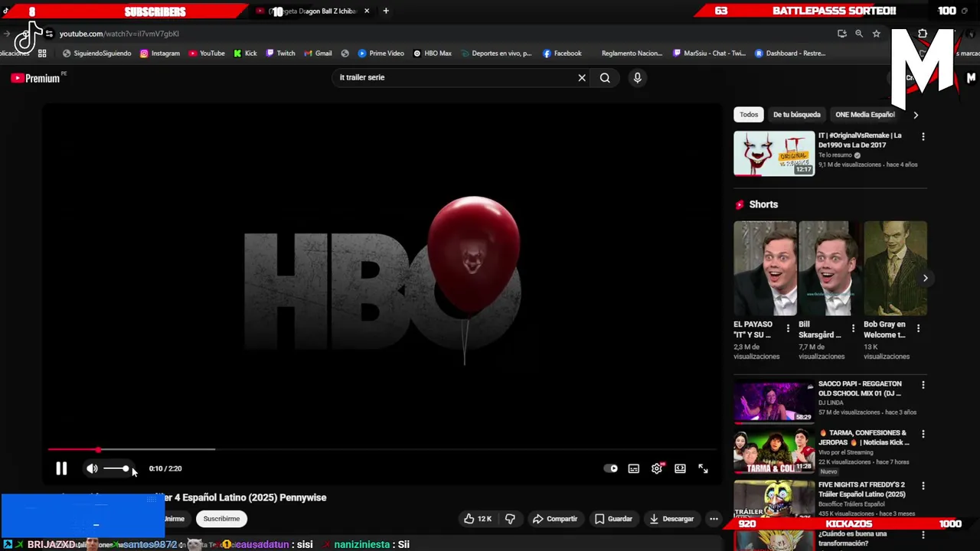Open the Gmail bookmark
Screen dimensions: 980x551
(318, 54)
